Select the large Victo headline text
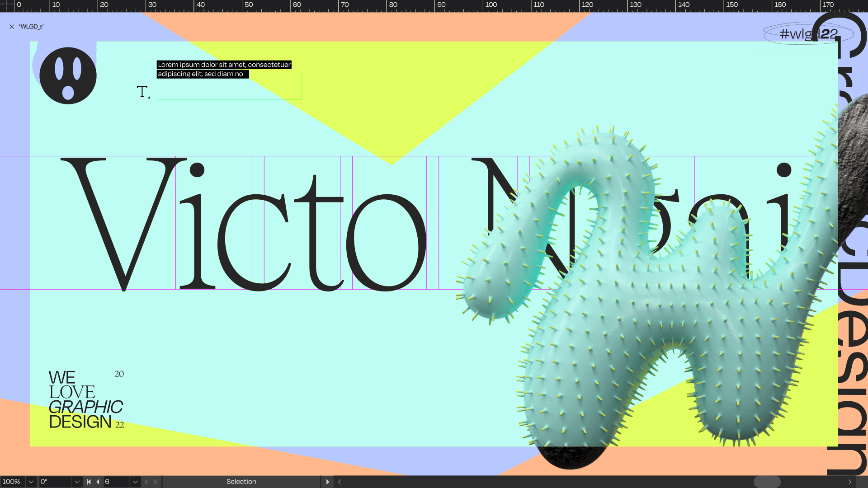The height and width of the screenshot is (488, 868). 243,224
